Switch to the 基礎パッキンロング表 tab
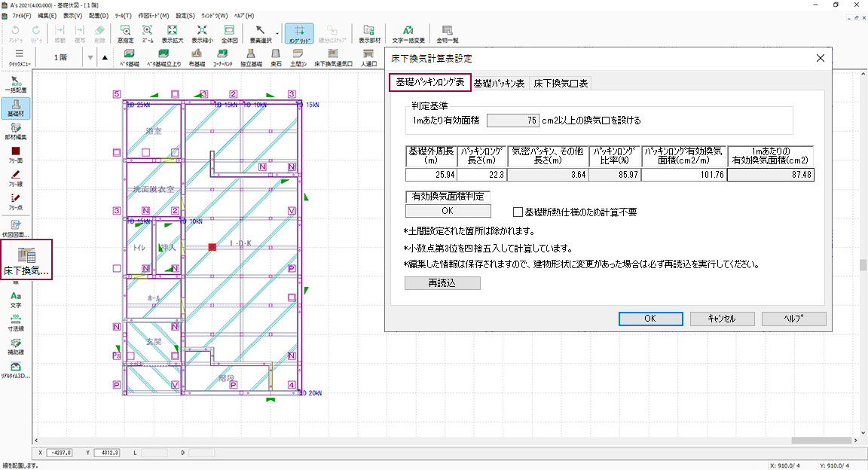 (x=430, y=83)
